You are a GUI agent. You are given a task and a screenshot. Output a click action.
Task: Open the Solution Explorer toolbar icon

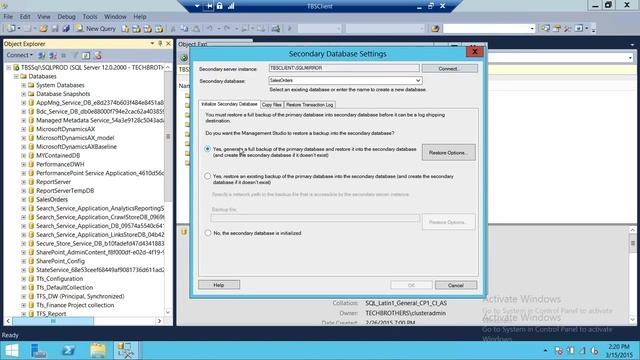point(545,29)
